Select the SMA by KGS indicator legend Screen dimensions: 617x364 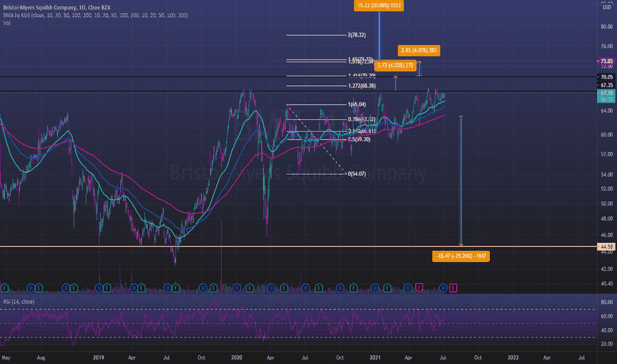[x=95, y=15]
